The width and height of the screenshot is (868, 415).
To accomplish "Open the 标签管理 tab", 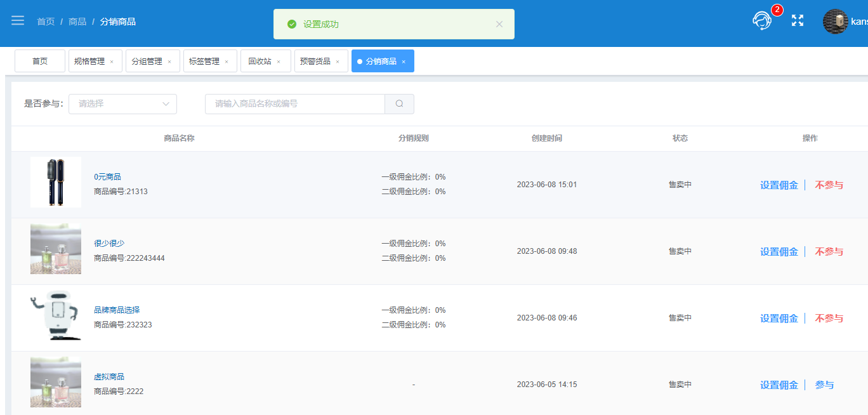I will click(210, 61).
